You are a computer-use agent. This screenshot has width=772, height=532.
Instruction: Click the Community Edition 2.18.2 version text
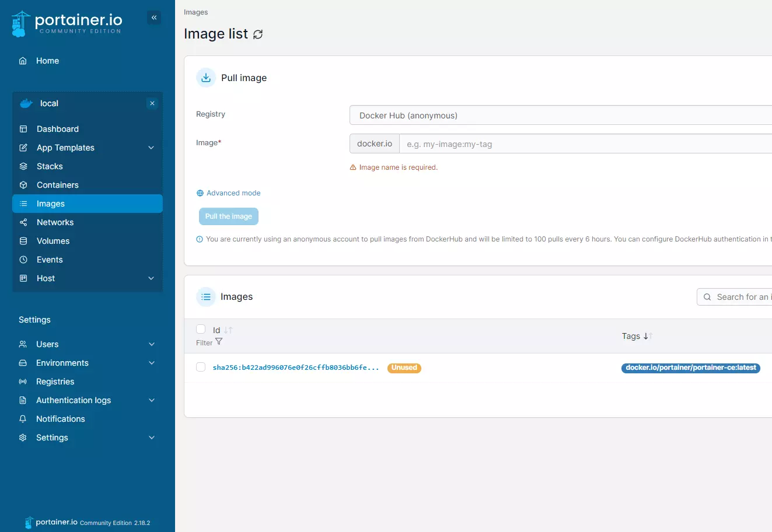(115, 523)
